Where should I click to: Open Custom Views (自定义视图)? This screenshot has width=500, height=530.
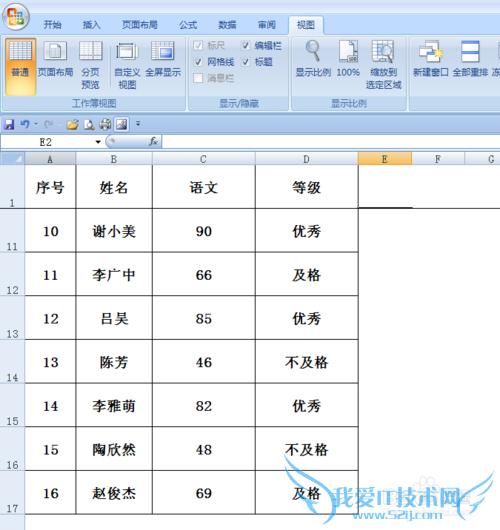tap(127, 65)
